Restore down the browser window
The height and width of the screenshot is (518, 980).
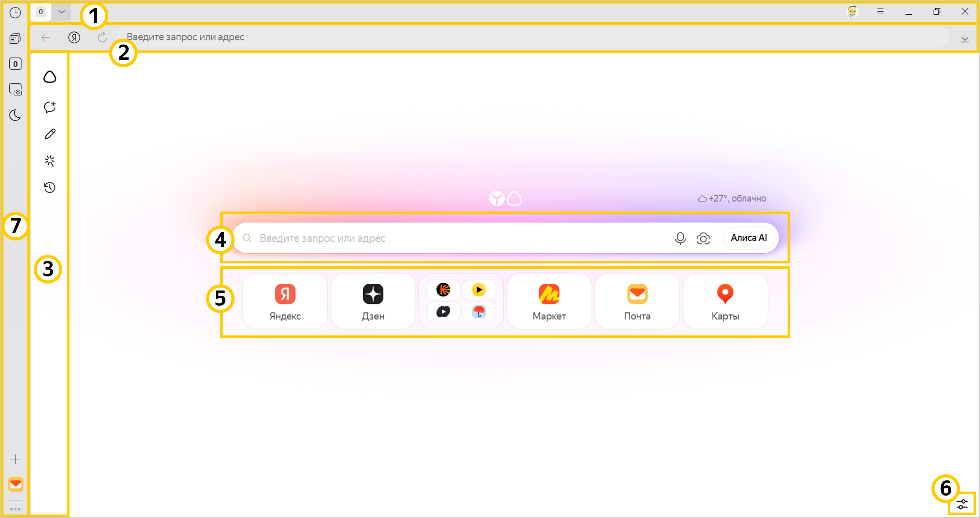[937, 12]
